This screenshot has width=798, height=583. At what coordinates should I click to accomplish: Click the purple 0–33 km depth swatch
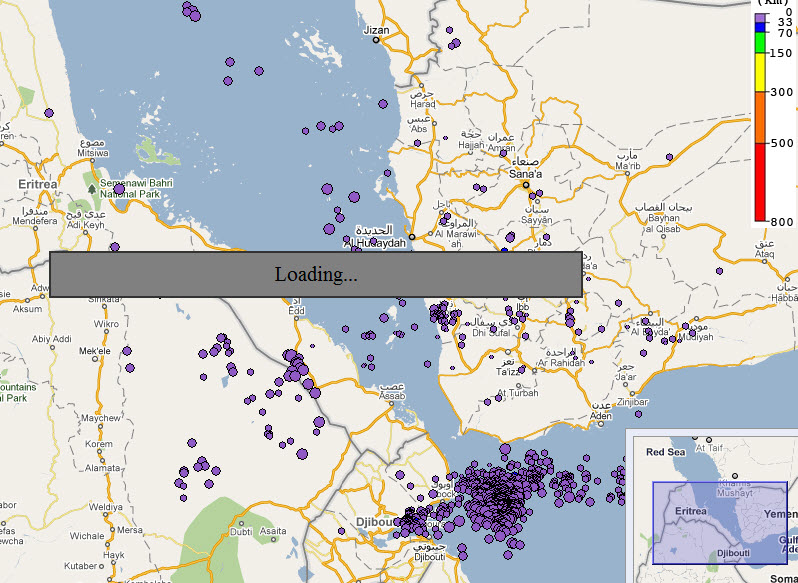760,18
